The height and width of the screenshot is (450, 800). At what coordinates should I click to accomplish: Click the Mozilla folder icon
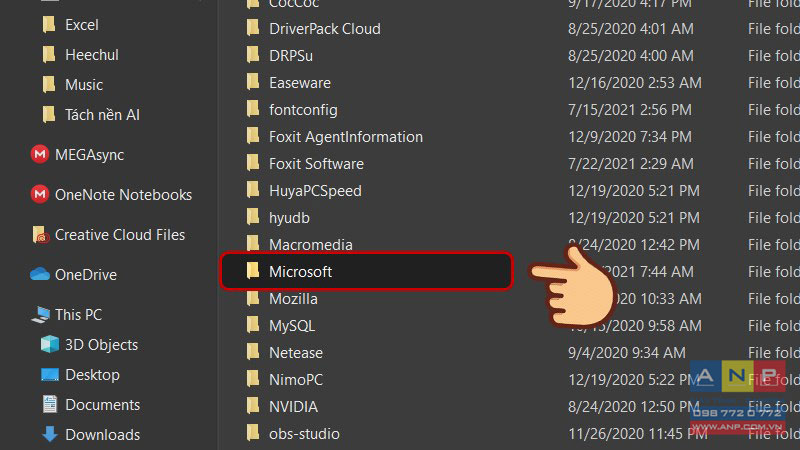(x=253, y=298)
